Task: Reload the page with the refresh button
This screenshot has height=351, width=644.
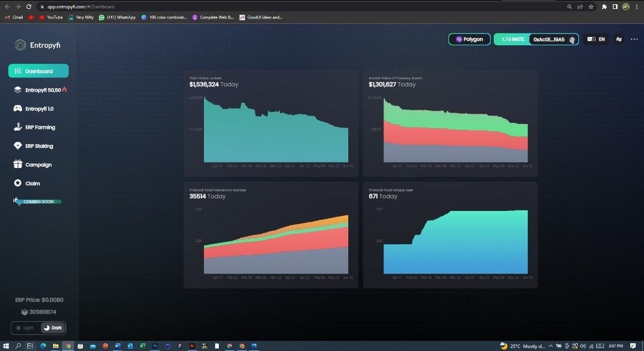Action: coord(29,7)
